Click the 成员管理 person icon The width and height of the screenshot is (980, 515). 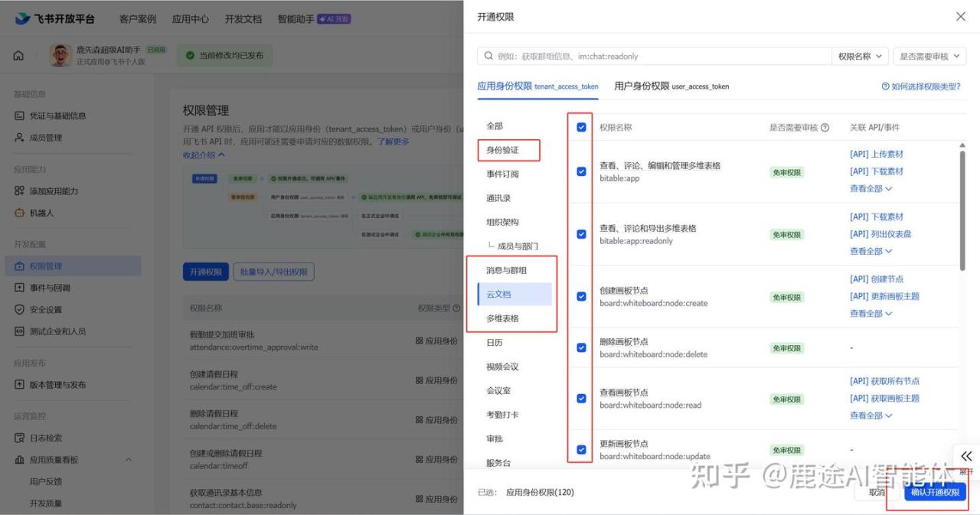(20, 138)
